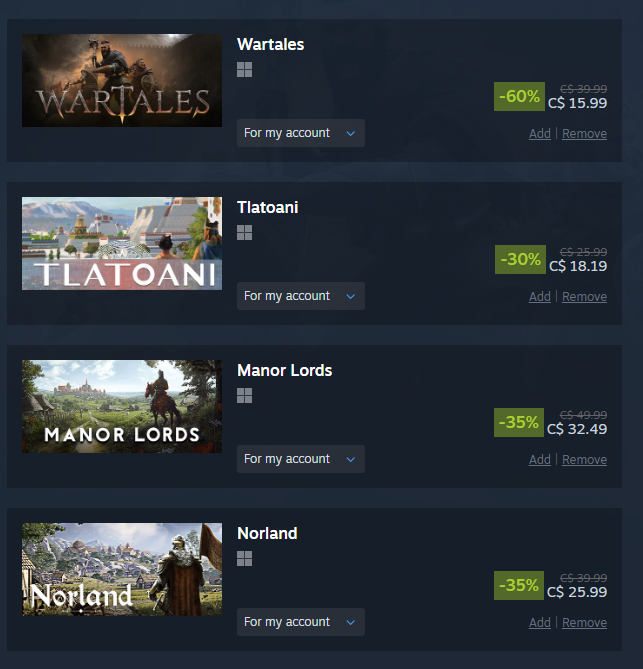The image size is (643, 669).
Task: Open the Manor Lords purchase-type dropdown
Action: coord(301,459)
